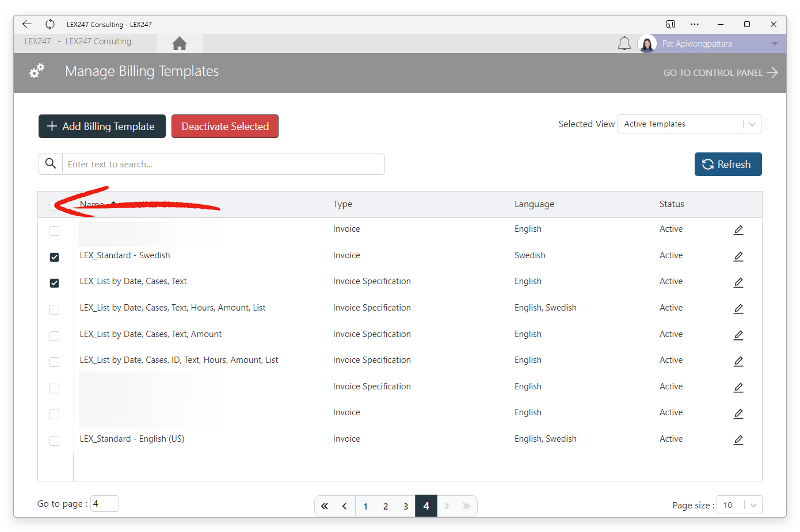Edit LEX_List by Date, Cases, Text, Amount
Screen dimensions: 800x532
738,335
